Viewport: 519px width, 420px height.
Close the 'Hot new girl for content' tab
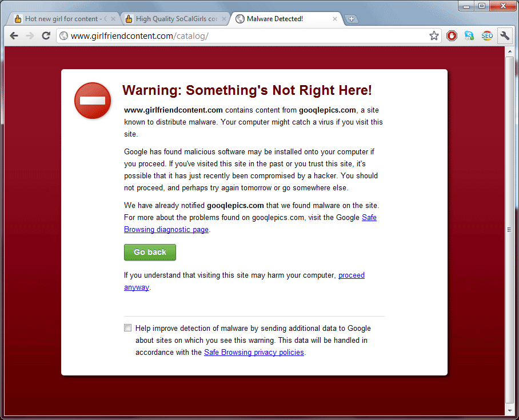tap(113, 19)
